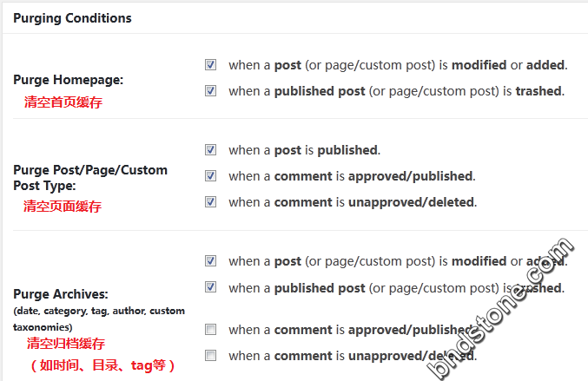Enable Purge Archives when comment unapproved/deleted

coord(210,356)
